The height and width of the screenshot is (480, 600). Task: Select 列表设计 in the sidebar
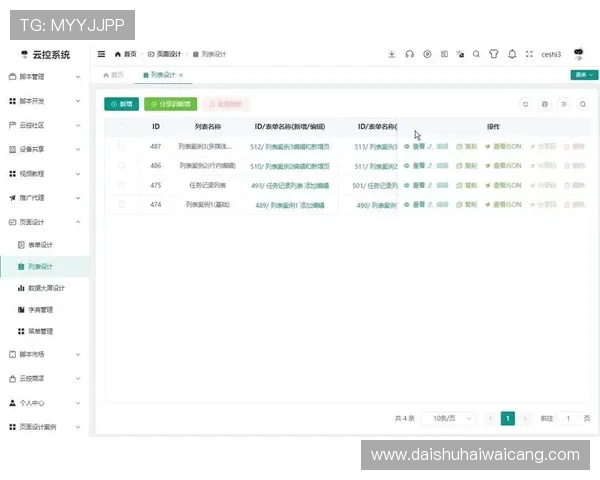(45, 266)
